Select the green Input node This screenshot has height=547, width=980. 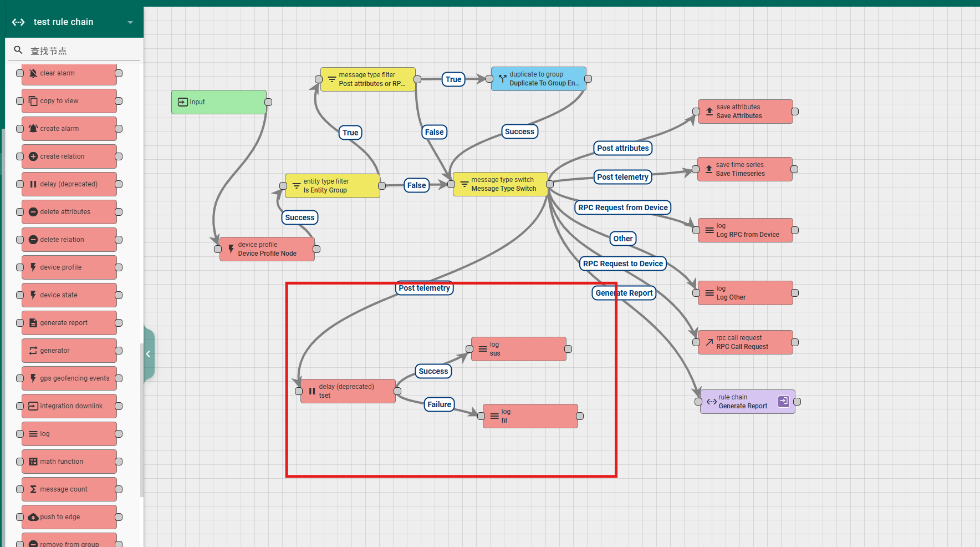(x=219, y=102)
